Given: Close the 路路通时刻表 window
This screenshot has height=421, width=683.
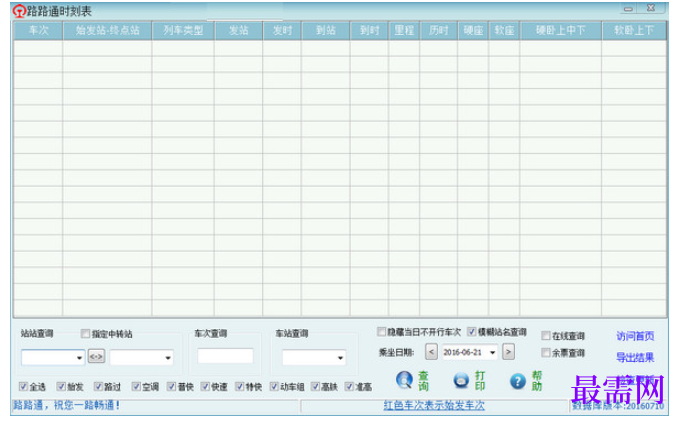Looking at the screenshot, I should [651, 8].
